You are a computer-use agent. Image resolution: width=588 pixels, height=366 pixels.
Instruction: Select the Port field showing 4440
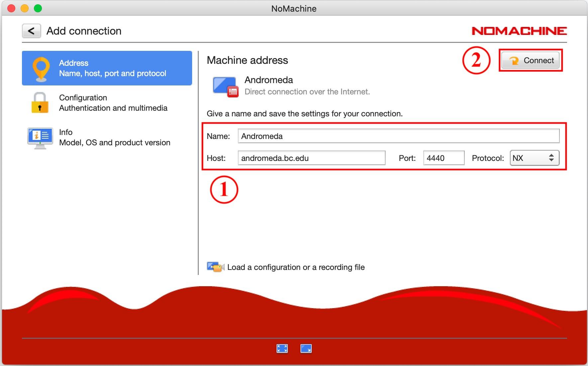tap(443, 158)
